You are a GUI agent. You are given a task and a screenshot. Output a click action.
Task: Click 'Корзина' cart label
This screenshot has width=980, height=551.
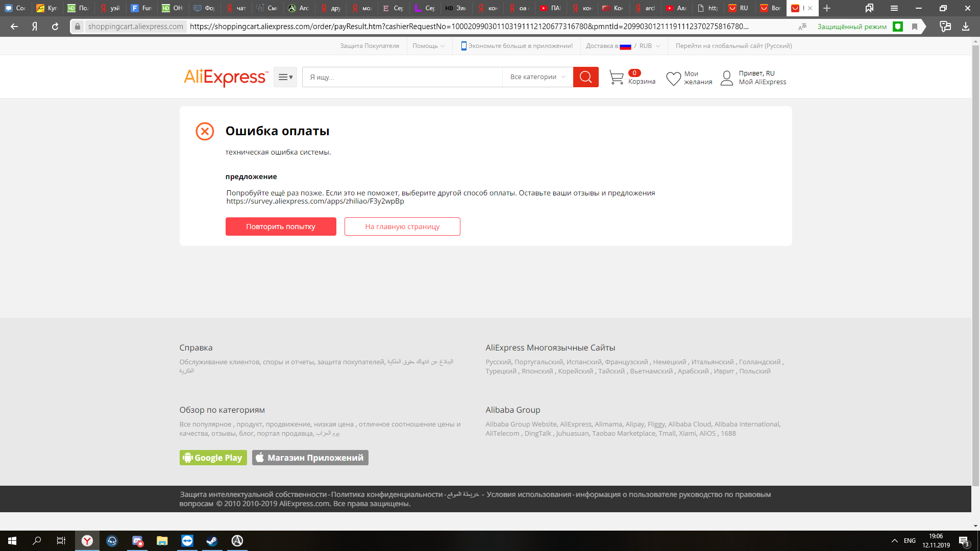[x=642, y=82]
